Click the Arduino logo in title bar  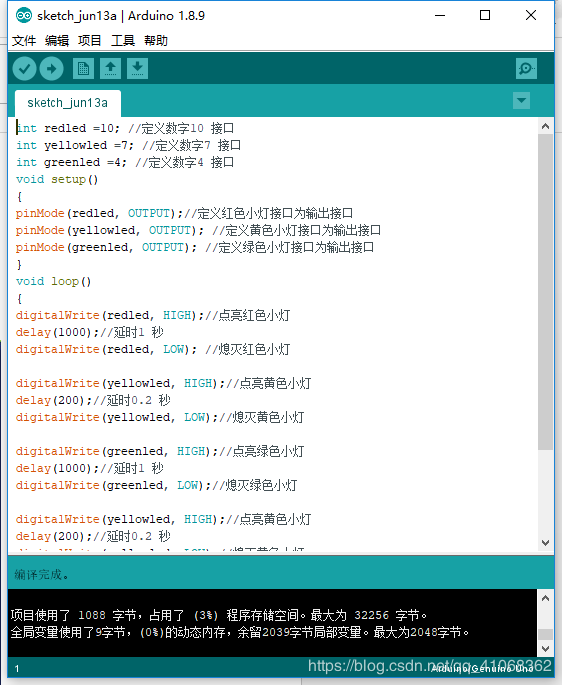click(x=24, y=16)
